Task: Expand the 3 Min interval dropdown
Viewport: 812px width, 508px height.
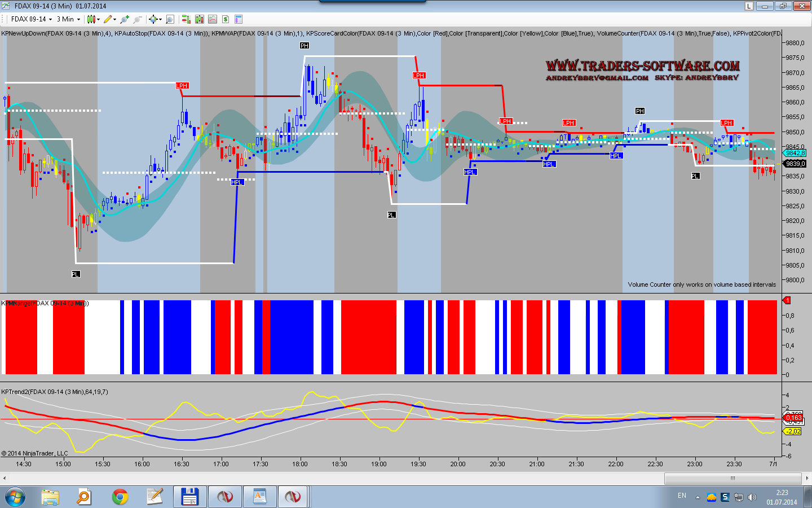Action: click(x=68, y=19)
